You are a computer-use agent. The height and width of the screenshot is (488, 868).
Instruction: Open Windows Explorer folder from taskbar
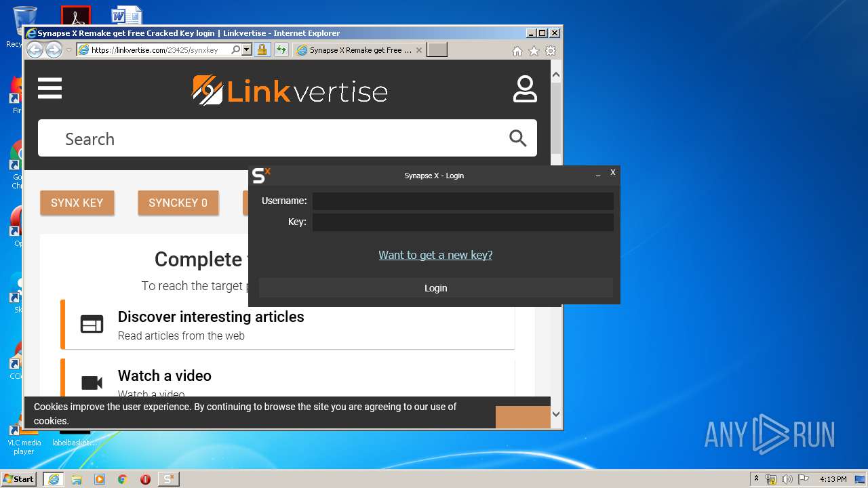[x=77, y=479]
